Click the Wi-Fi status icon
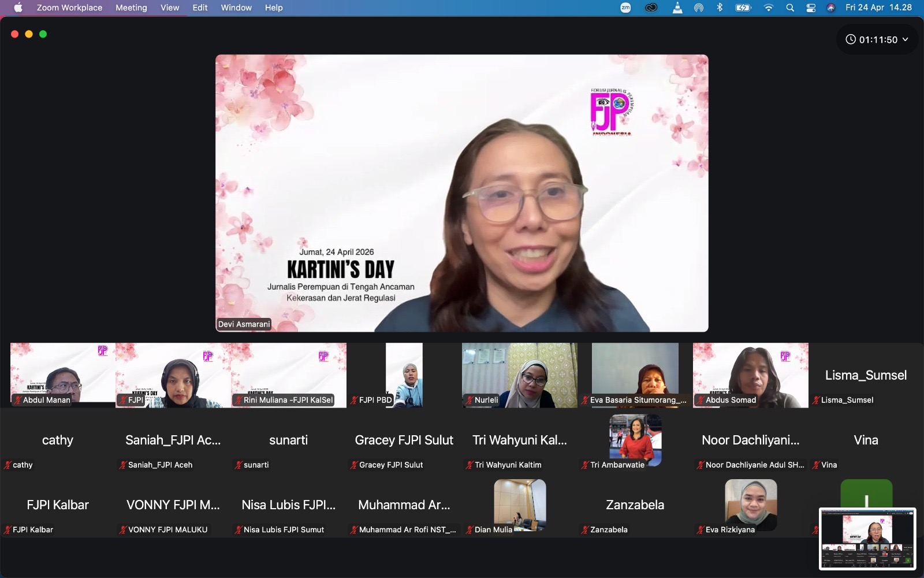Viewport: 924px width, 578px height. (769, 8)
